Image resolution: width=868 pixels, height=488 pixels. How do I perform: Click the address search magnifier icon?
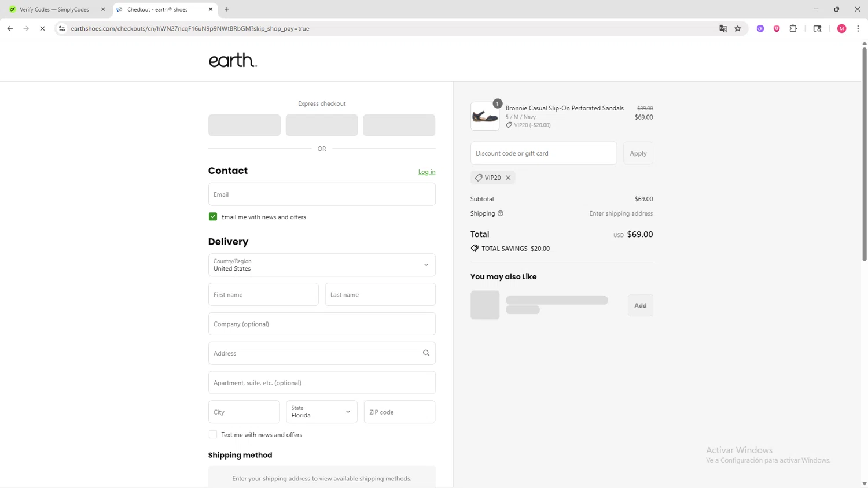(x=426, y=353)
